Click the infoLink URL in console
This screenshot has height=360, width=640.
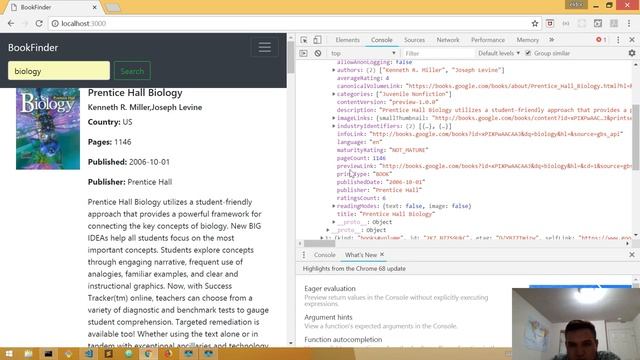[x=496, y=134]
